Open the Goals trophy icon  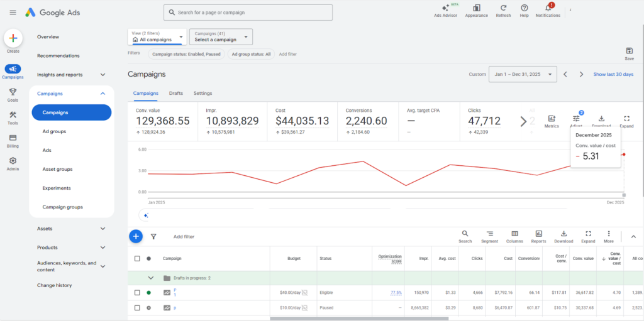pos(13,92)
